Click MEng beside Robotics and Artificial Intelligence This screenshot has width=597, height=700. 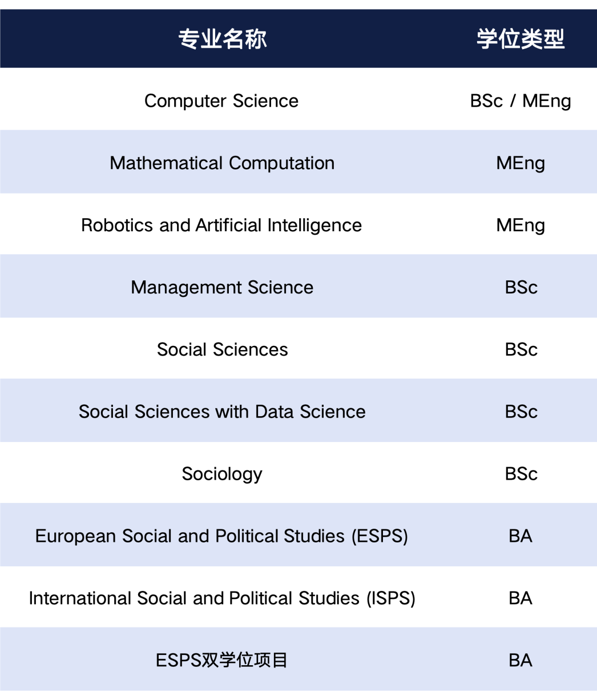tap(521, 226)
